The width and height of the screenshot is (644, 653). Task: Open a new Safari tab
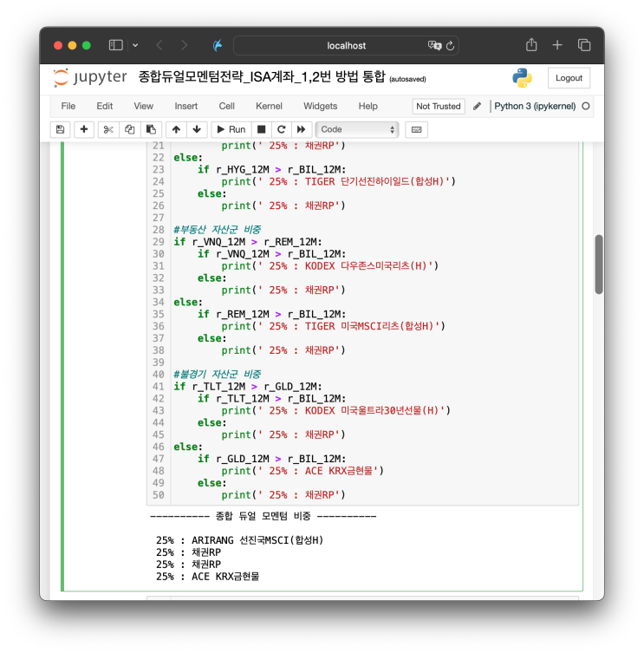coord(557,45)
